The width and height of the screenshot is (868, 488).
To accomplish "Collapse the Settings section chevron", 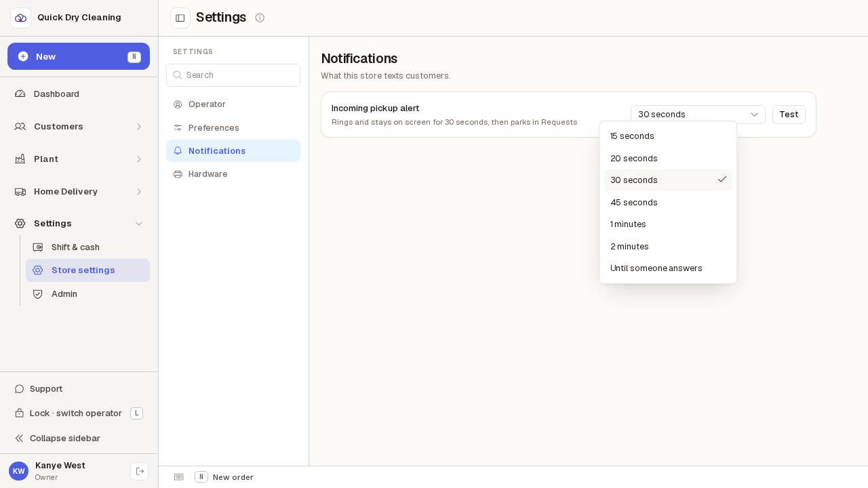I will tap(139, 224).
